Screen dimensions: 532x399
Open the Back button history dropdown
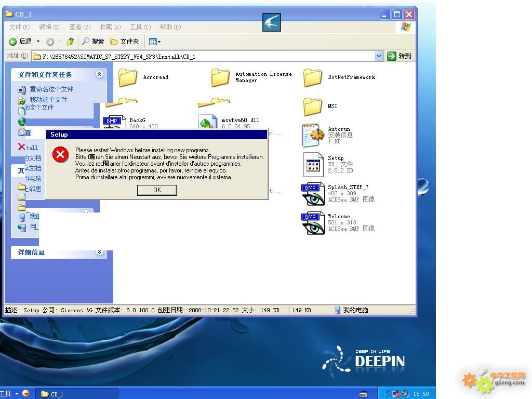pos(38,42)
